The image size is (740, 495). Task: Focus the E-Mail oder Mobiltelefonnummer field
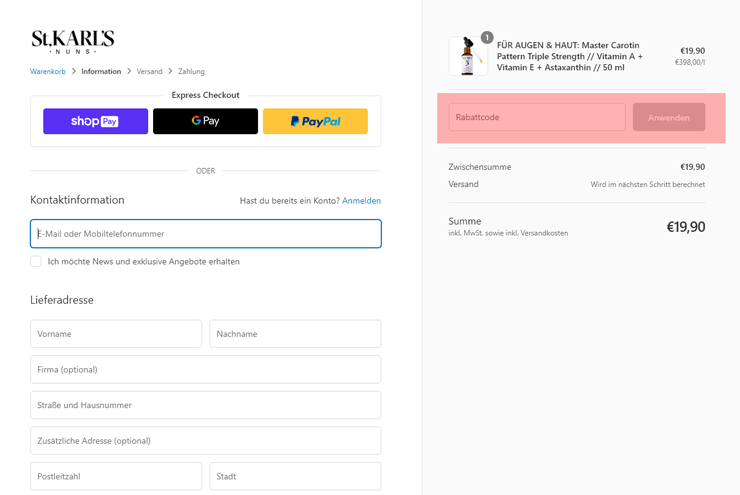(x=205, y=234)
